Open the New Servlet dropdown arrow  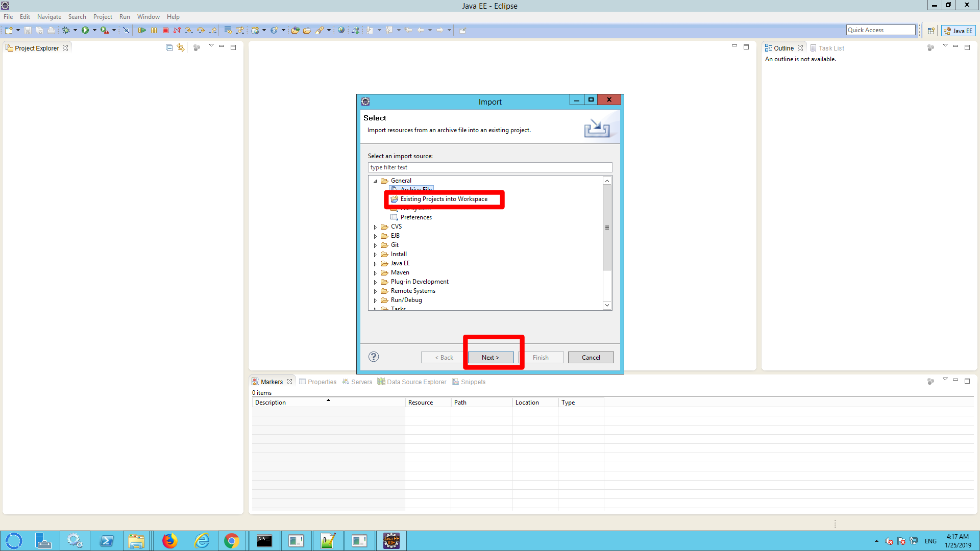pyautogui.click(x=283, y=31)
